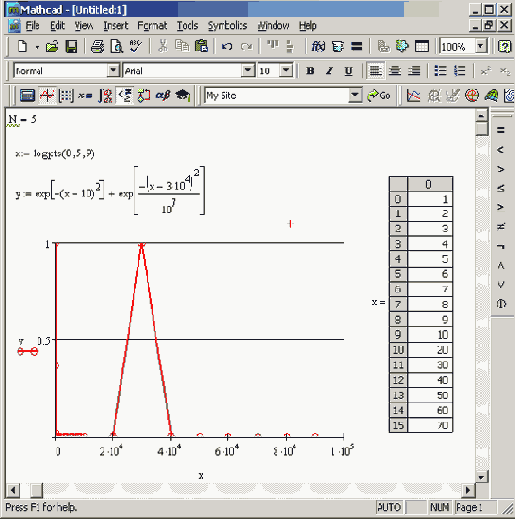Image resolution: width=515 pixels, height=519 pixels.
Task: Open the Evaluation toolbar x= icon
Action: (x=85, y=96)
